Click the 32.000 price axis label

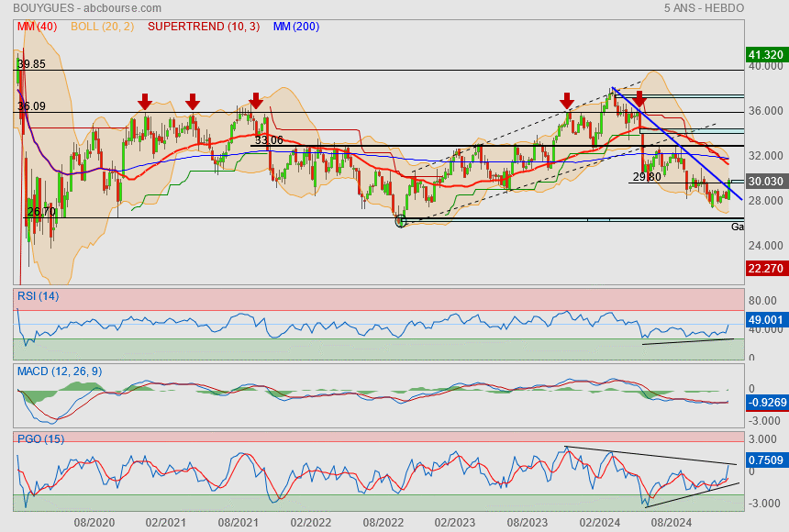(x=765, y=156)
